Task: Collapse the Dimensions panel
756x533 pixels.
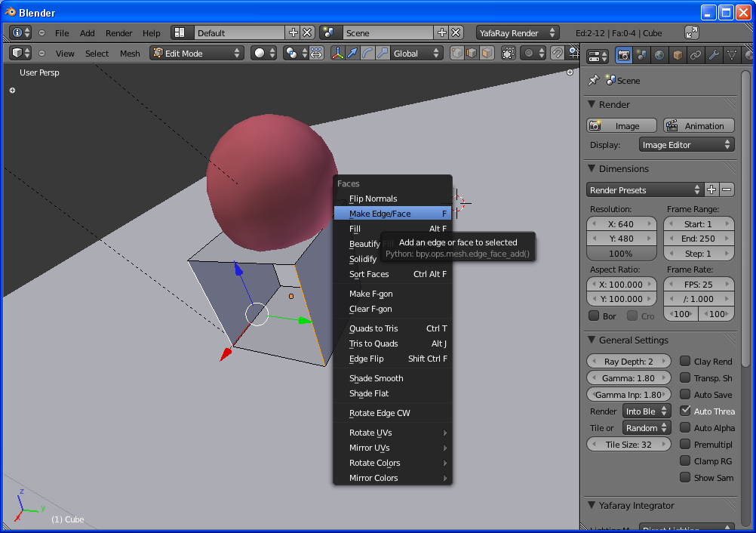Action: [592, 168]
